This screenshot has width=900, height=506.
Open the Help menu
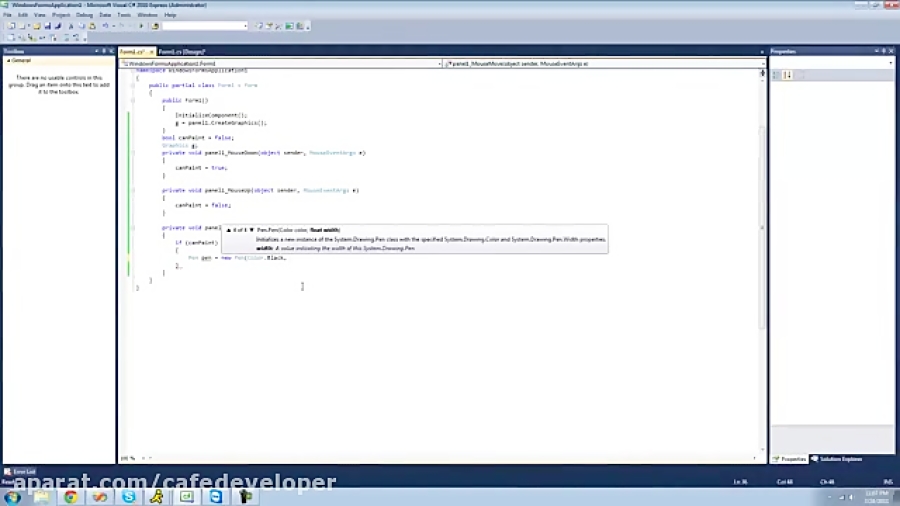(170, 15)
